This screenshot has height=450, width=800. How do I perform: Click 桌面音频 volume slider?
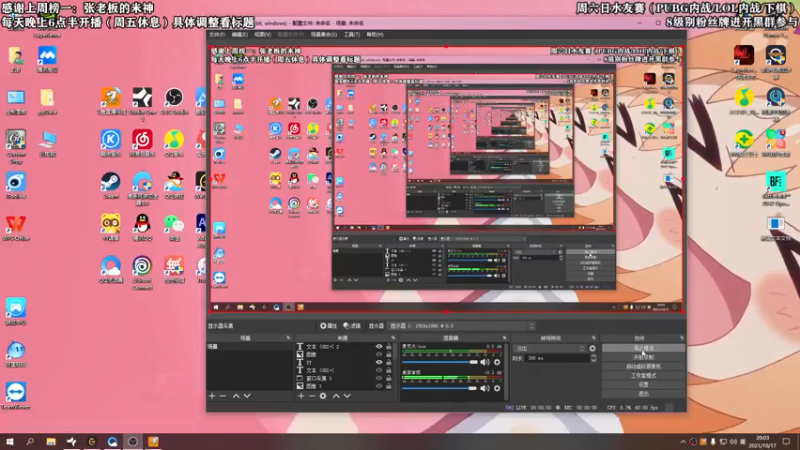(439, 388)
